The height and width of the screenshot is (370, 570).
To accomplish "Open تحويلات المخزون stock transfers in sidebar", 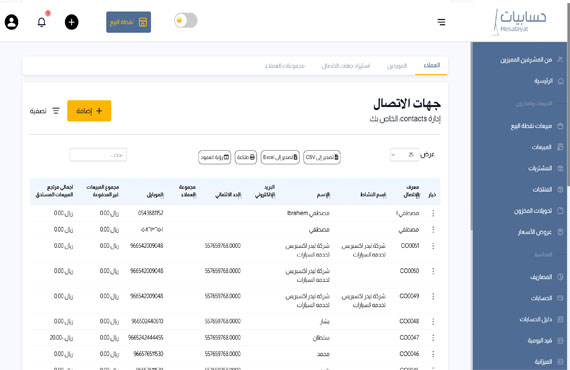I will [538, 211].
